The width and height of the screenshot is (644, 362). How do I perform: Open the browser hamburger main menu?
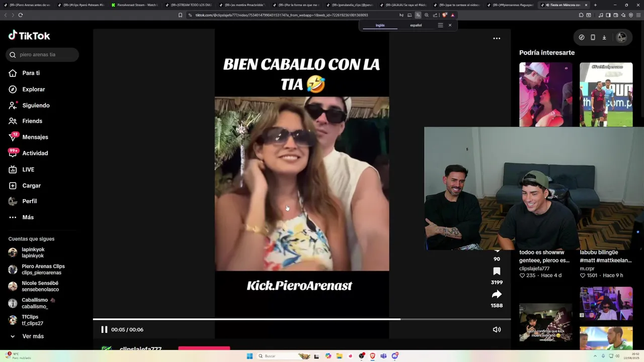pos(638,15)
